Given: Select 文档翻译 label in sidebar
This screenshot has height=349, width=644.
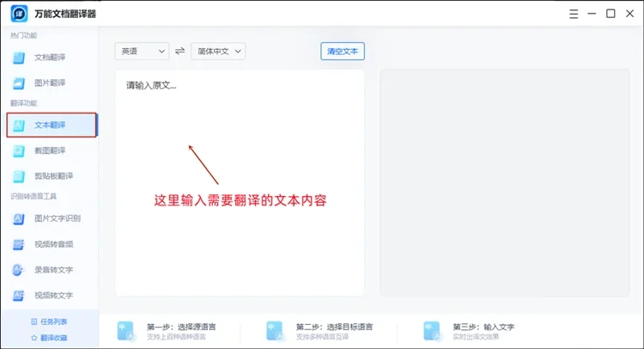Looking at the screenshot, I should coord(50,58).
